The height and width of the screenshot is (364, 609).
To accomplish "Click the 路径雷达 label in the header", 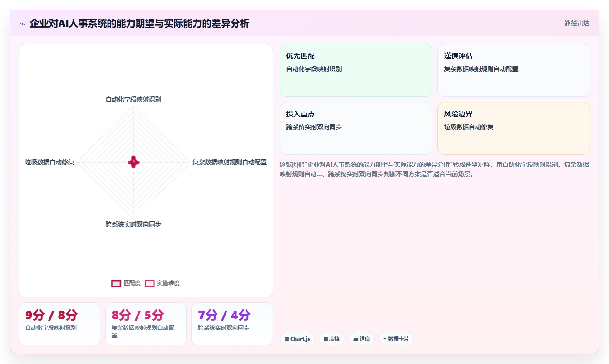I will (x=577, y=23).
